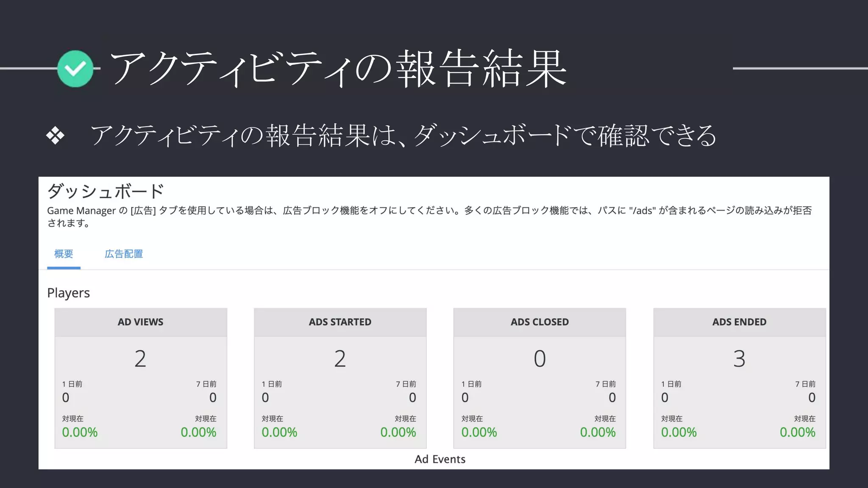
Task: Switch to the 概要 tab
Action: (64, 254)
